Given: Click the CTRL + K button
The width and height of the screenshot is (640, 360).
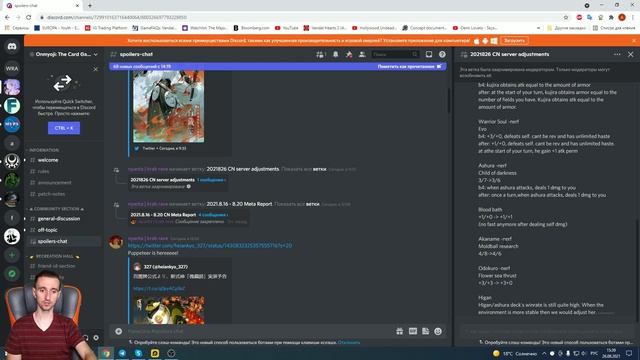Looking at the screenshot, I should point(64,128).
